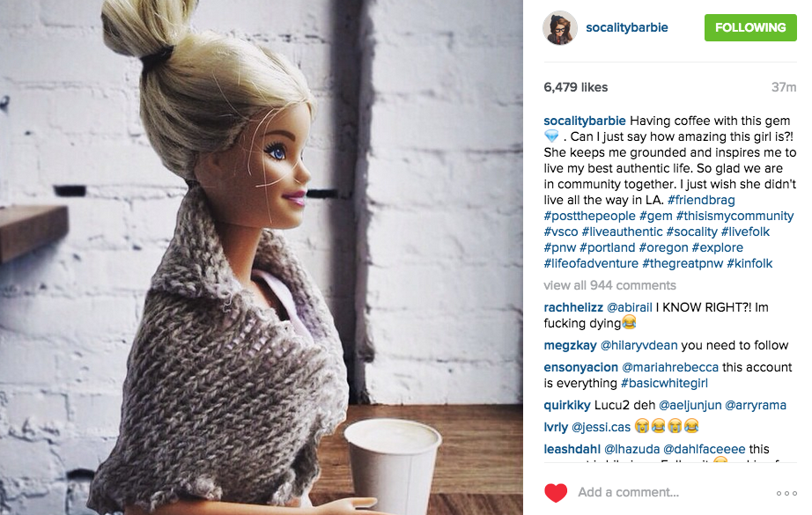Follow the #portland hashtag link
812x515 pixels.
tap(608, 247)
